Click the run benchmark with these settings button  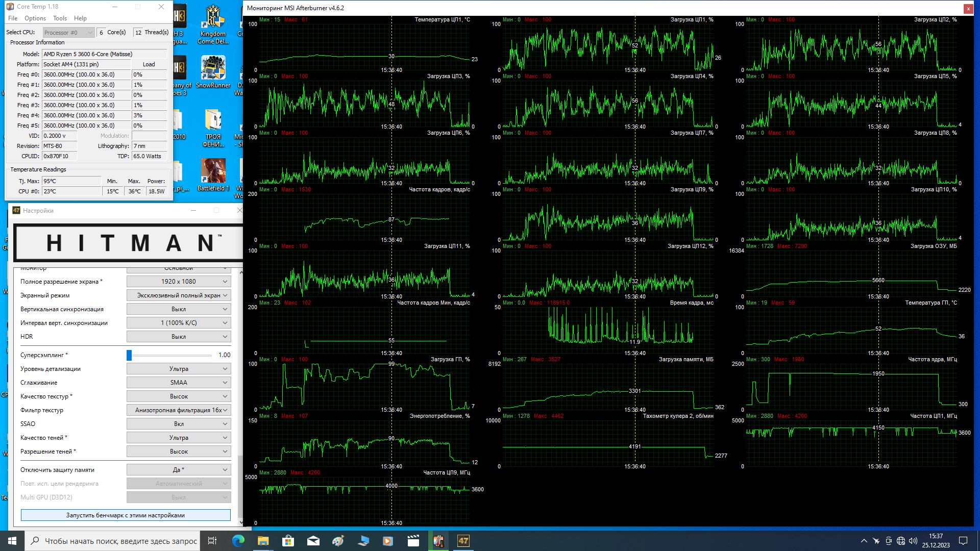pyautogui.click(x=126, y=515)
